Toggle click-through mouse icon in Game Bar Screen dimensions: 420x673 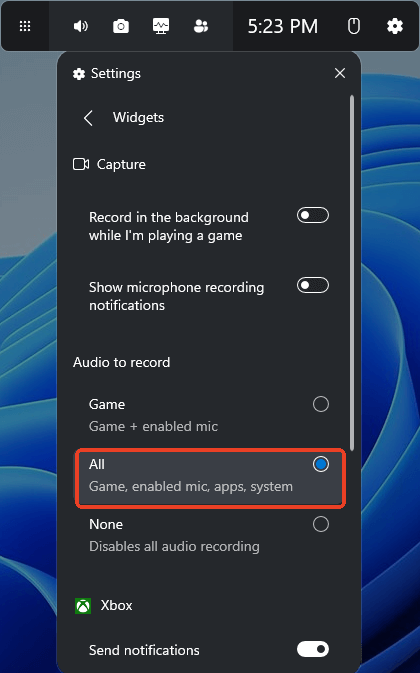[354, 27]
